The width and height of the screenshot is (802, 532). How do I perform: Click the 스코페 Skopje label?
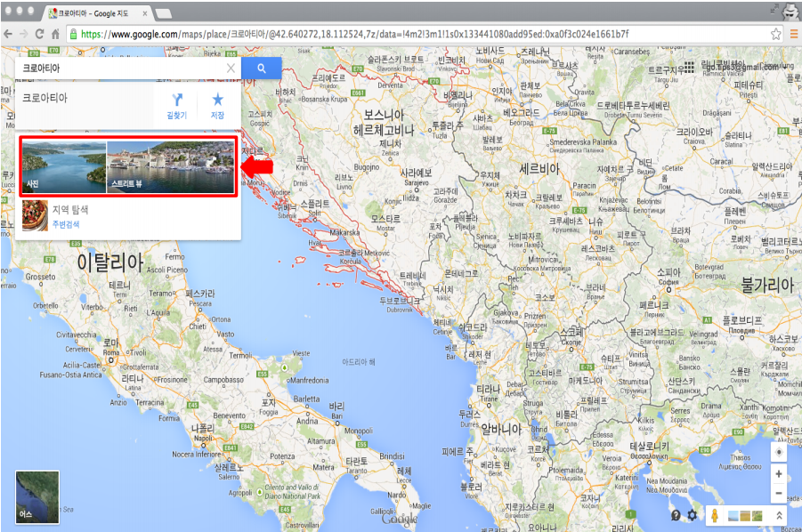(571, 333)
